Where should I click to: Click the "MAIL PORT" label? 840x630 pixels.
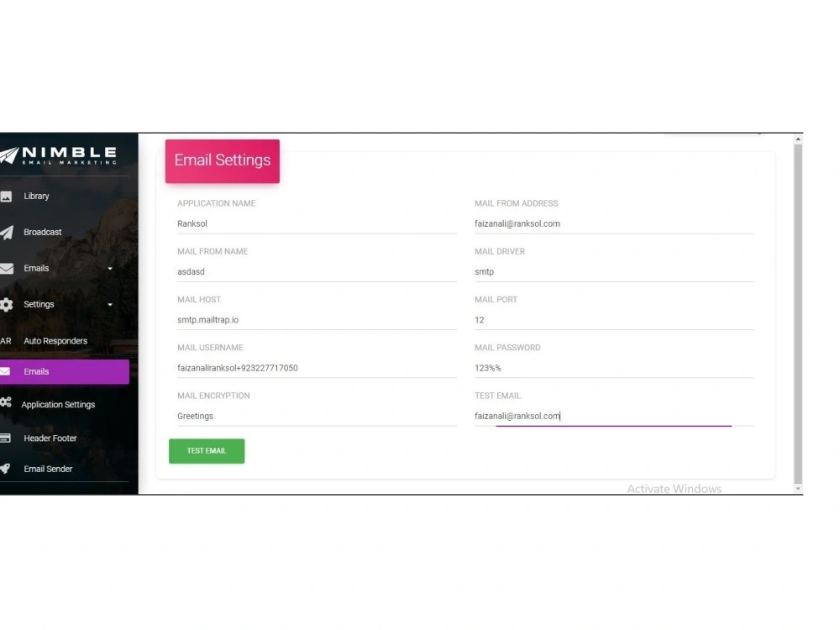496,300
